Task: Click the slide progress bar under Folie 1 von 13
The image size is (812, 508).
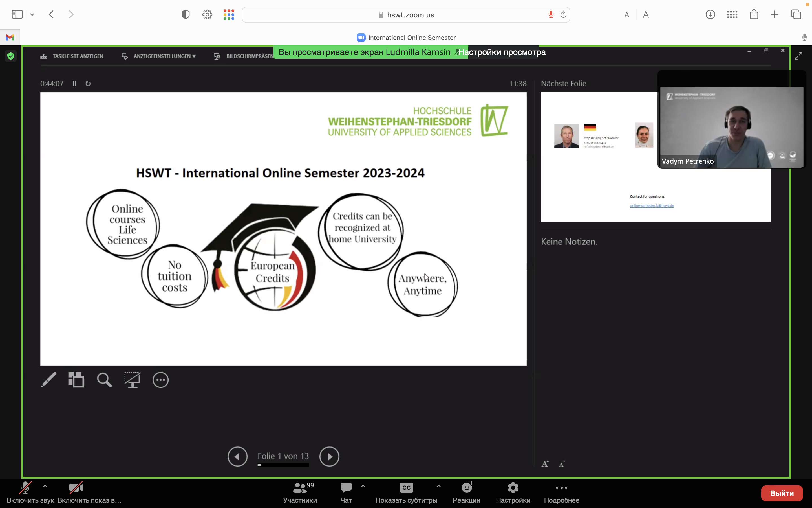Action: 283,465
